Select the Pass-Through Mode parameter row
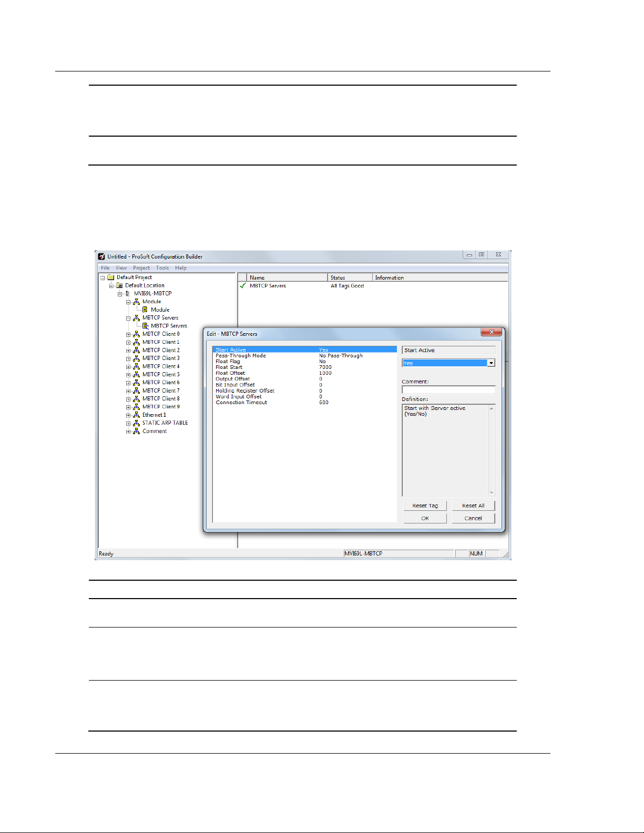 (x=305, y=356)
